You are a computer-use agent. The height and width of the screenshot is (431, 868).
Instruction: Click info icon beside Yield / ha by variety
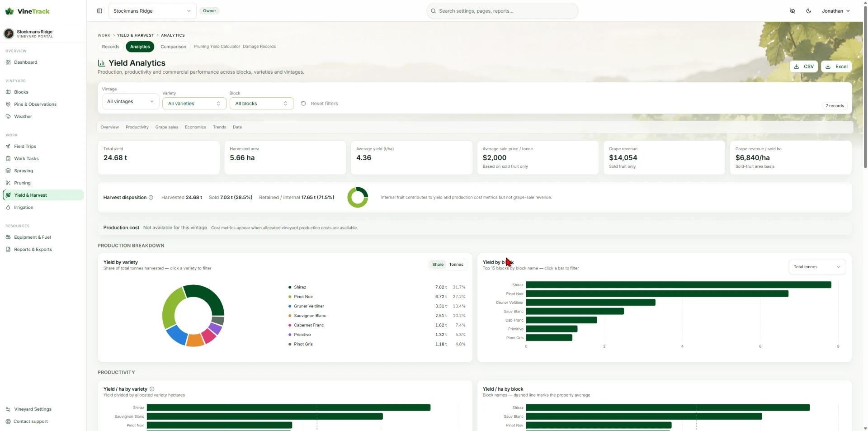click(152, 389)
